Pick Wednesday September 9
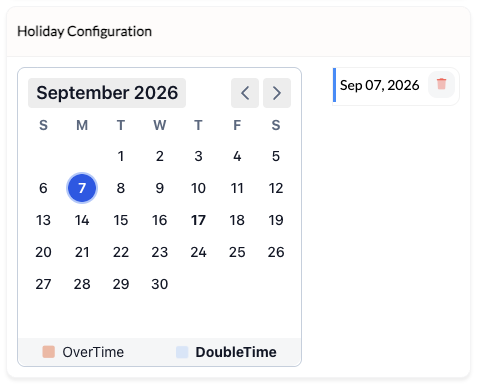 [x=160, y=188]
